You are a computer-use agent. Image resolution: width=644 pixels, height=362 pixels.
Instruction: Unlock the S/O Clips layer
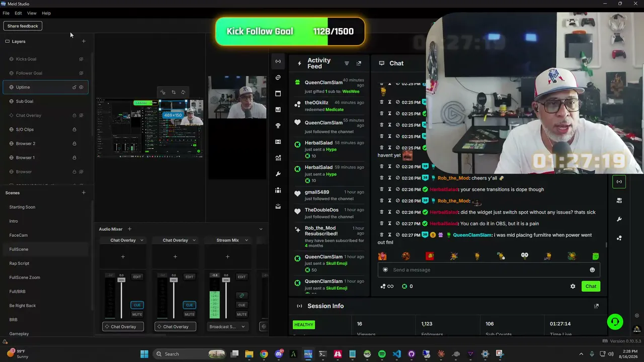coord(74,129)
